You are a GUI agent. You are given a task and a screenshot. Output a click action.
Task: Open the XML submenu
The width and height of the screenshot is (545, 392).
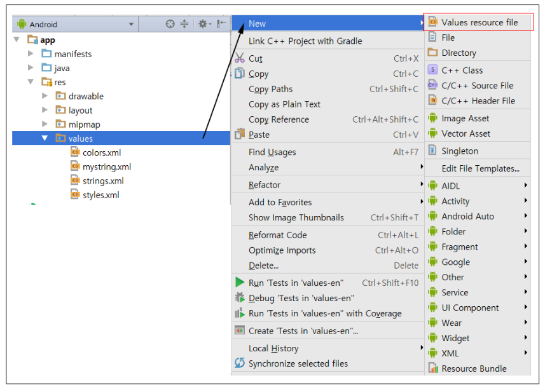[x=478, y=353]
